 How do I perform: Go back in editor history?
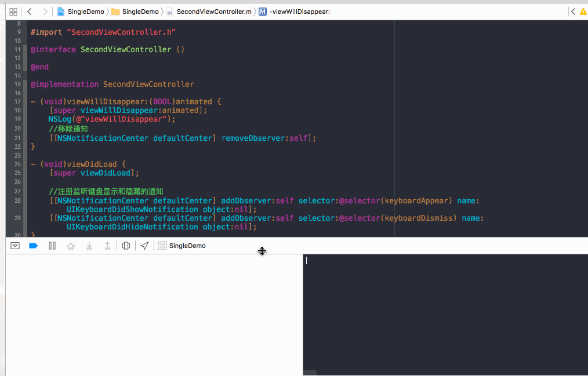pos(29,12)
